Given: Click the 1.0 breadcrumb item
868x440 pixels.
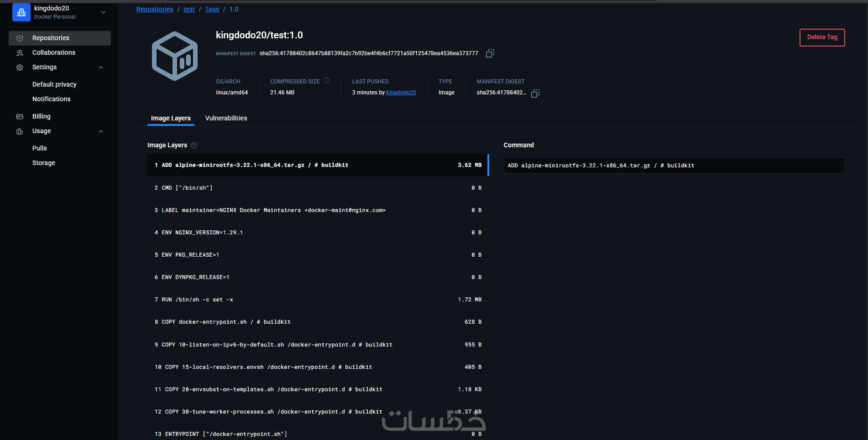Looking at the screenshot, I should (234, 9).
